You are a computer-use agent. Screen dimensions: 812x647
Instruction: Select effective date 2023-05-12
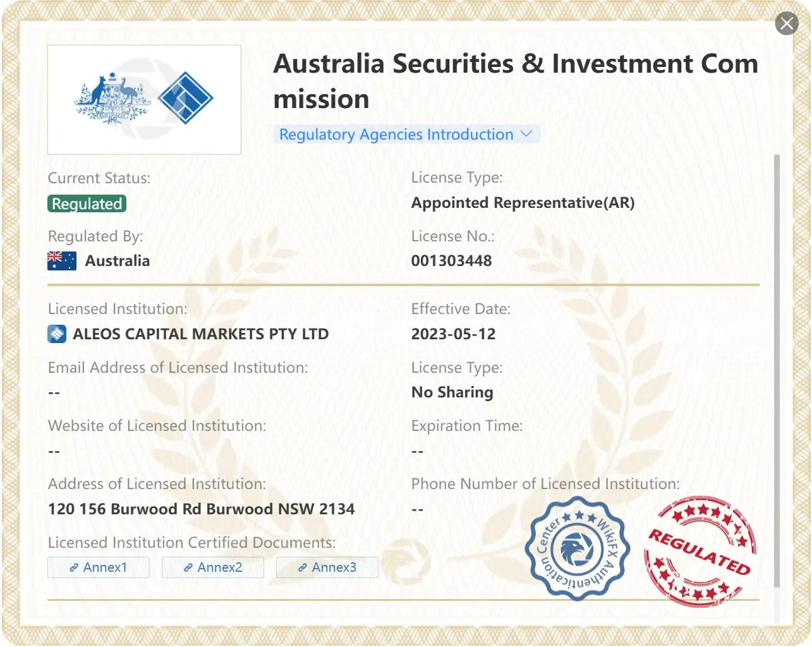(454, 334)
